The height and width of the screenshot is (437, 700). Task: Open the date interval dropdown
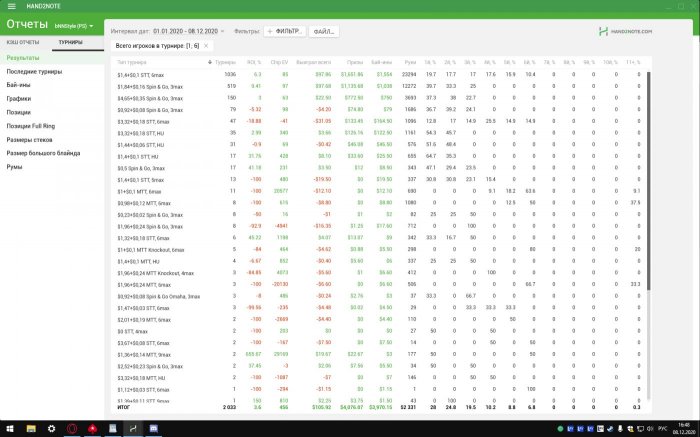(x=188, y=31)
